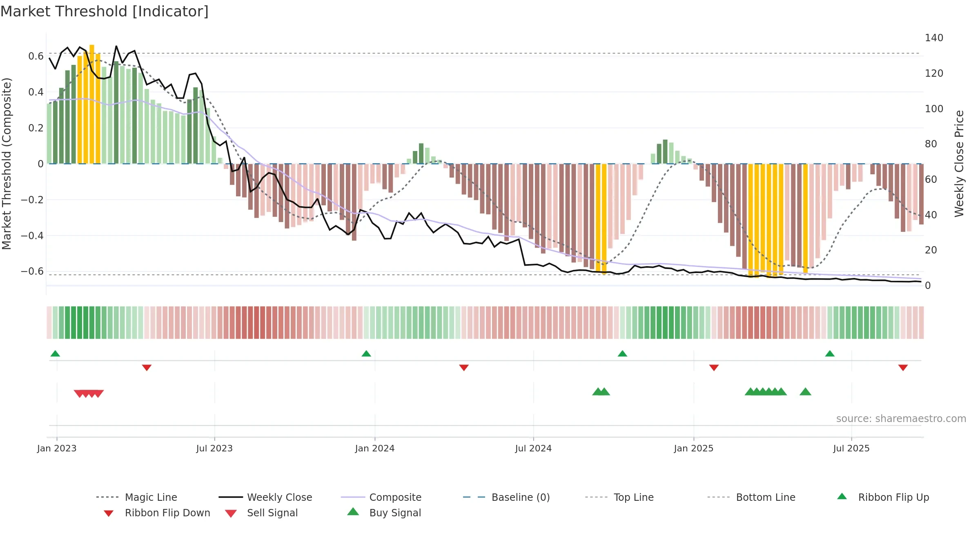Viewport: 980px width, 551px height.
Task: Click the Ribbon Flip Up marker just before Jul 2025
Action: point(830,353)
